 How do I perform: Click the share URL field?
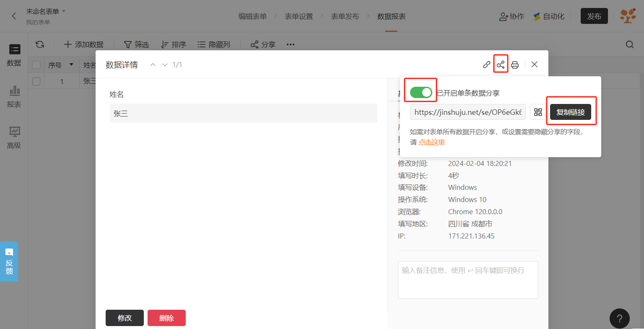pos(468,112)
